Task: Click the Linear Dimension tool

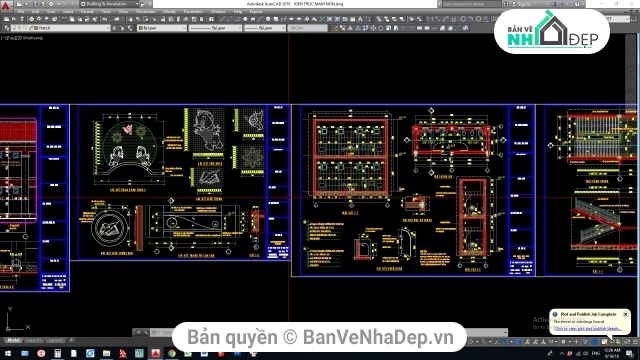Action: click(x=430, y=19)
